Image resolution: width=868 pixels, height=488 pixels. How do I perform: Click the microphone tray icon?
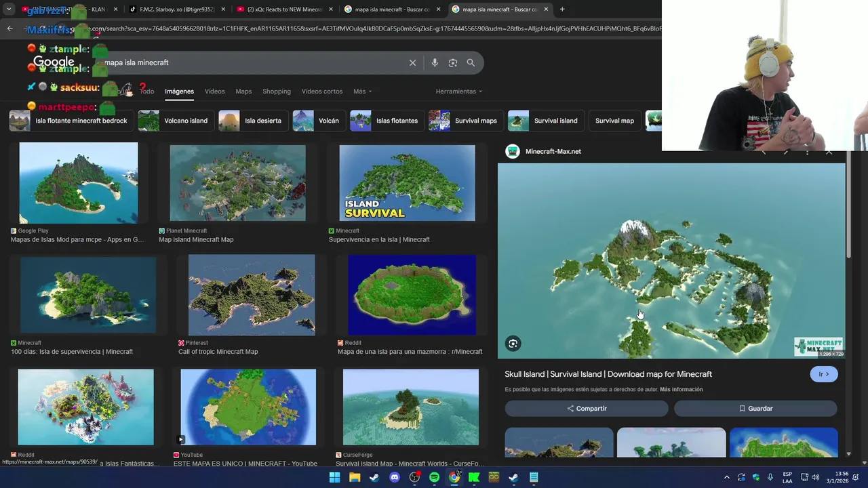[771, 477]
